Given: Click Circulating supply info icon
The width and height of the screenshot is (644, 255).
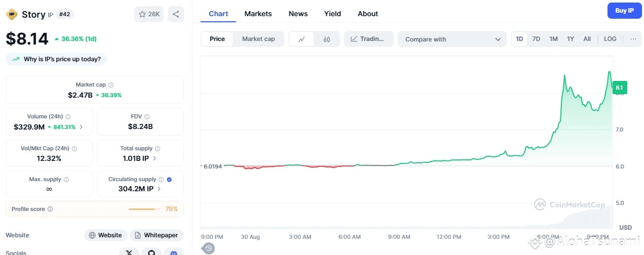Looking at the screenshot, I should pos(161,180).
